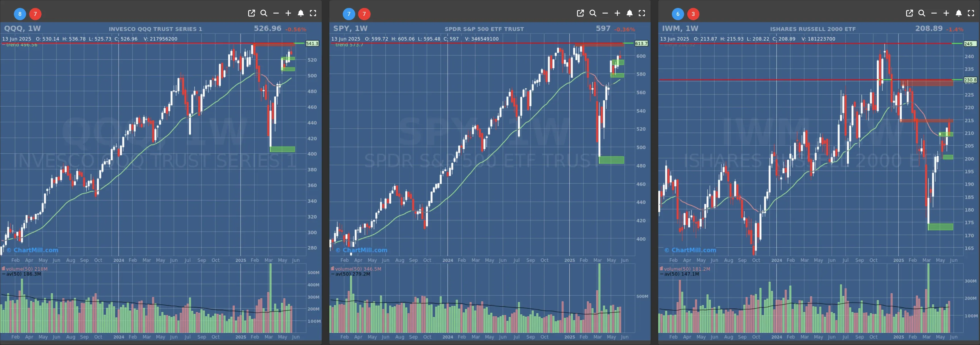This screenshot has height=345, width=980.
Task: Click search magnifier on IWM panel
Action: 922,13
